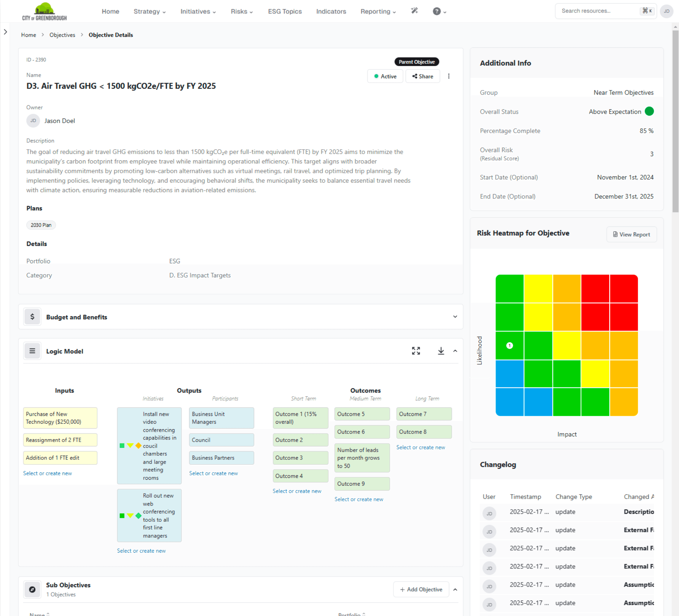Switch to ESG Topics page
The width and height of the screenshot is (679, 616).
[x=285, y=11]
